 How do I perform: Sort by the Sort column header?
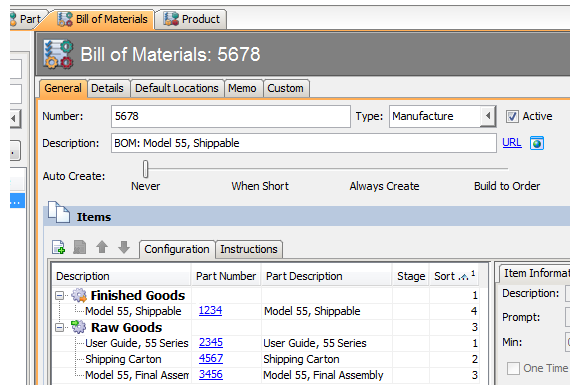click(454, 276)
